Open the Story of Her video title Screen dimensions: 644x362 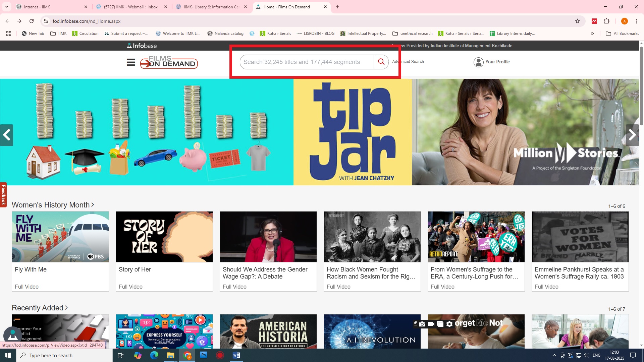point(135,269)
